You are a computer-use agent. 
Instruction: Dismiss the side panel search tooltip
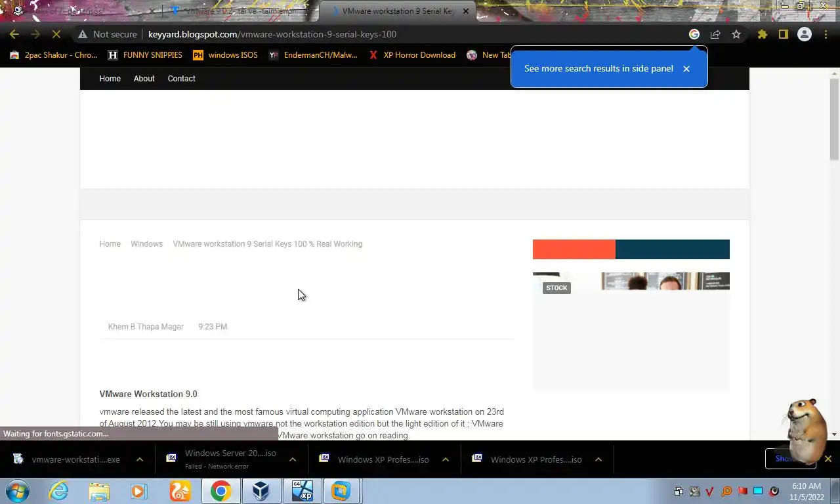pyautogui.click(x=686, y=68)
